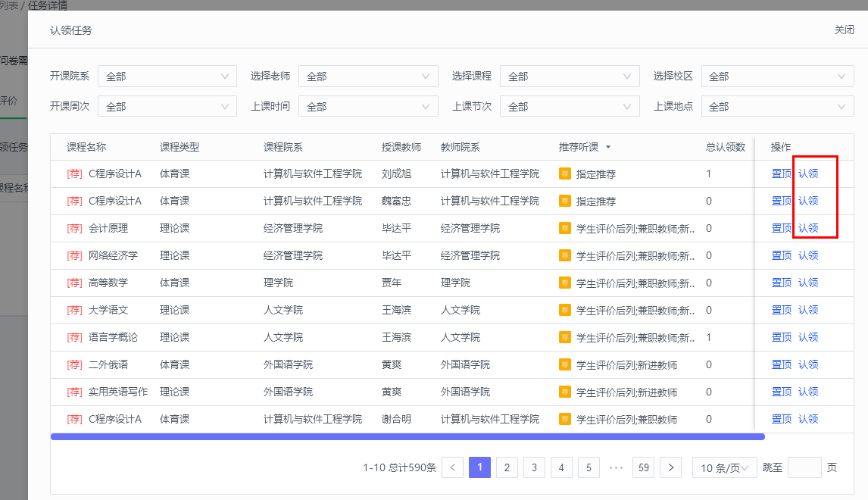Click the horizontal table scrollbar
868x500 pixels.
pos(407,436)
